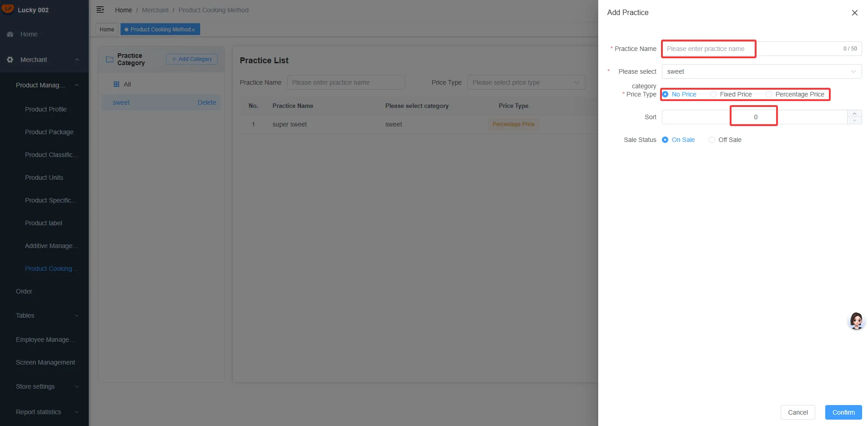Select the No Price radio button
Screen dimensions: 868x426
click(x=665, y=94)
